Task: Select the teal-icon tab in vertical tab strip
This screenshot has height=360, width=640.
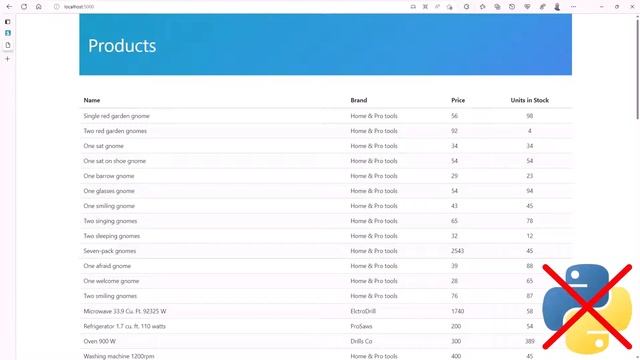Action: (8, 33)
